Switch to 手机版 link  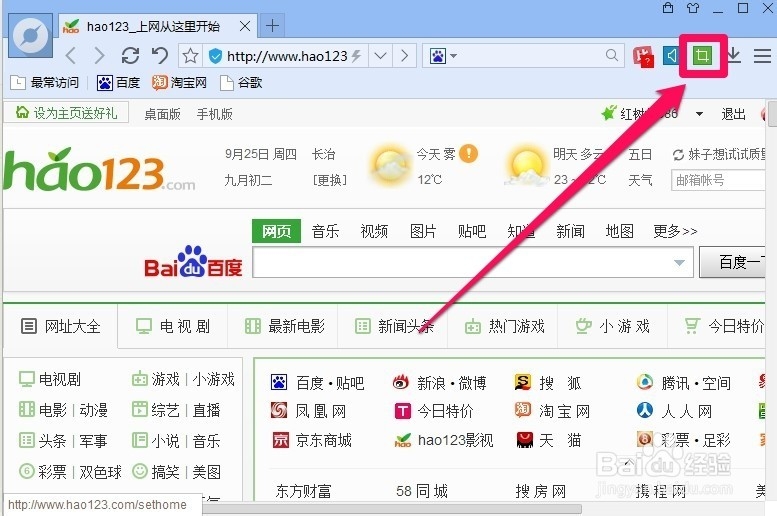(215, 114)
